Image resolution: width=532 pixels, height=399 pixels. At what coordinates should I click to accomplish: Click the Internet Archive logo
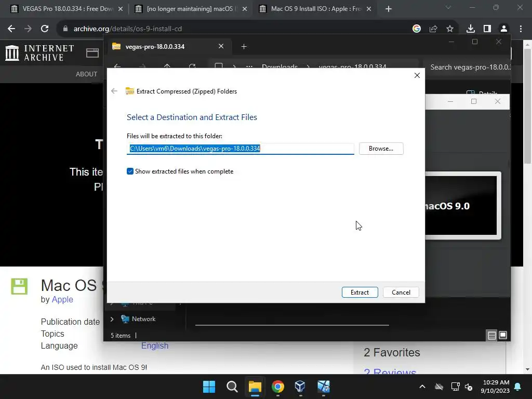tap(39, 53)
